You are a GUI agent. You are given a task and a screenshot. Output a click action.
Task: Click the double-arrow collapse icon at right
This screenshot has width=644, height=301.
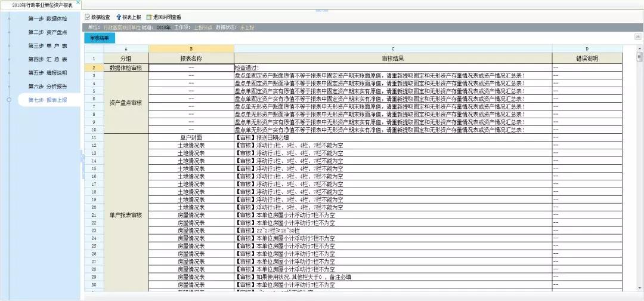click(637, 38)
